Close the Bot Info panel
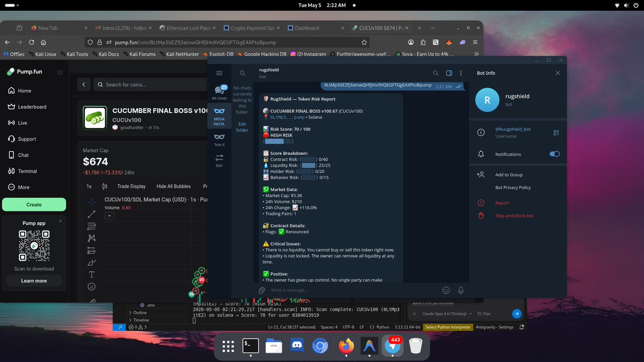The image size is (644, 362). point(558,73)
